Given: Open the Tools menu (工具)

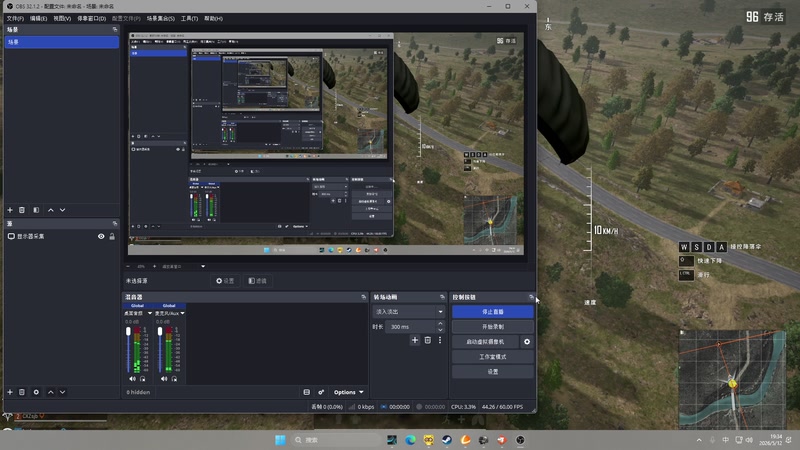Looking at the screenshot, I should pyautogui.click(x=189, y=18).
